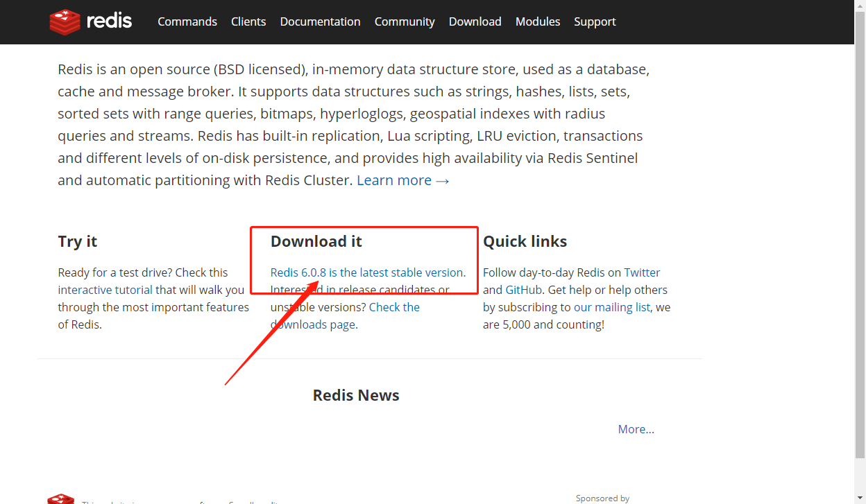Click the Download it heading
Image resolution: width=866 pixels, height=504 pixels.
(x=316, y=241)
